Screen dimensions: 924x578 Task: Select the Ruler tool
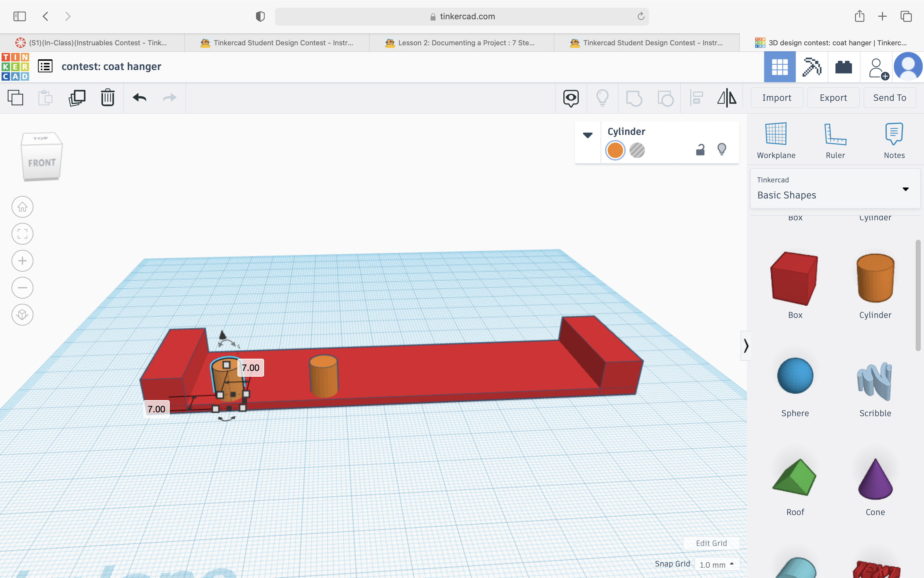(x=835, y=141)
